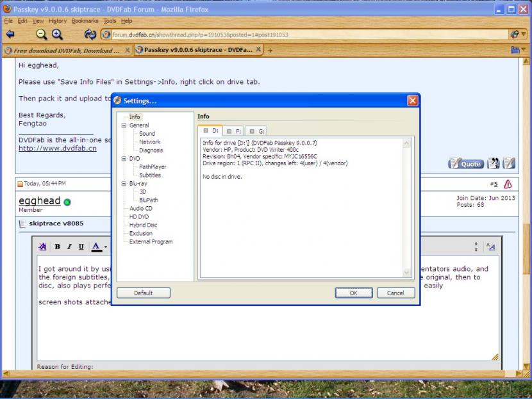This screenshot has height=399, width=532.
Task: Switch to the G: drive tab
Action: coord(257,131)
